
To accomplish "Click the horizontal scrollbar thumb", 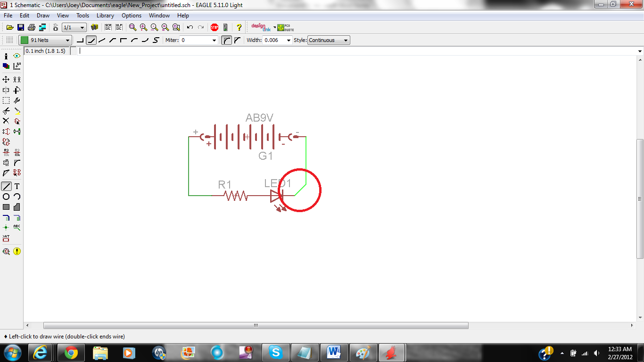I will click(x=256, y=325).
